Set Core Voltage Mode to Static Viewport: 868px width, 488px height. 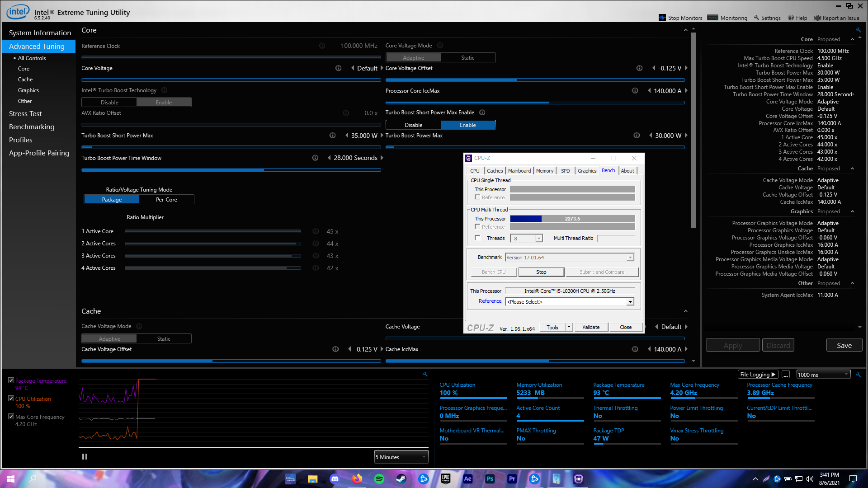(467, 58)
